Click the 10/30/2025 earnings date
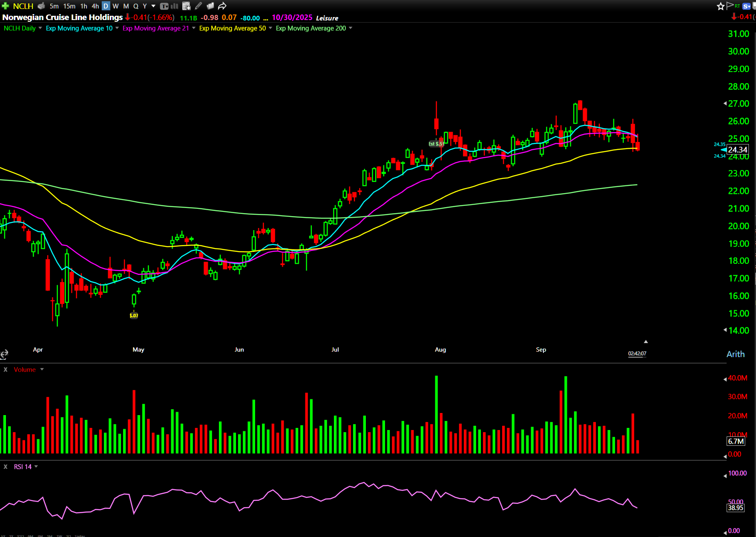756x537 pixels. pos(292,17)
